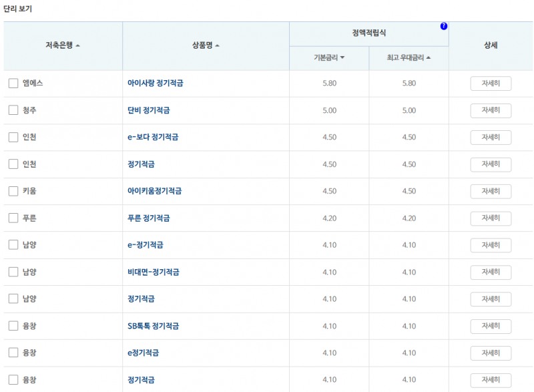Check the 남양 비대면-정기적금 row checkbox
This screenshot has height=392, width=534.
point(13,272)
